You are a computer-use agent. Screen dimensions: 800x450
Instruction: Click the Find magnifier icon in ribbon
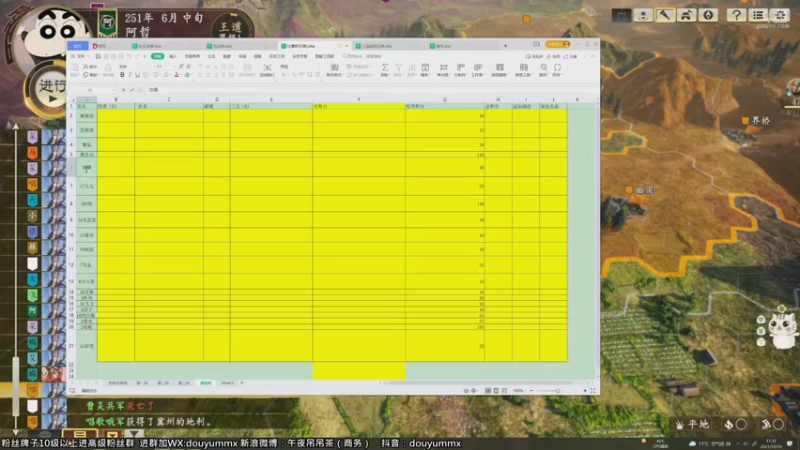[544, 67]
